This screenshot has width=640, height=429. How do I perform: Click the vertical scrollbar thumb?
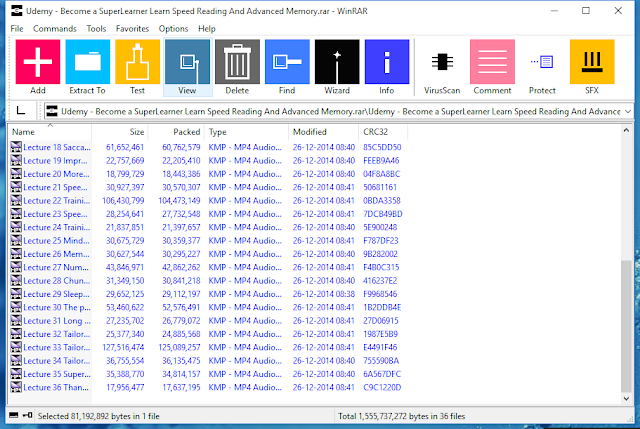click(x=626, y=326)
